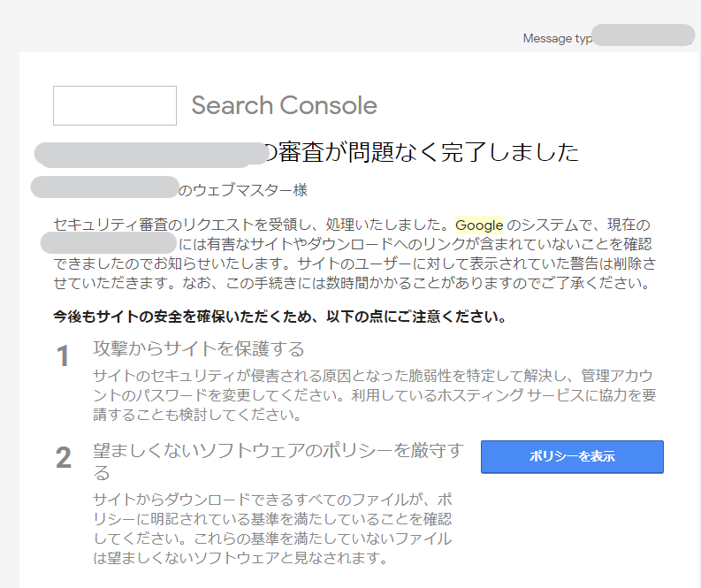Click the empty logo box beside Search Console
This screenshot has width=701, height=588.
(115, 105)
